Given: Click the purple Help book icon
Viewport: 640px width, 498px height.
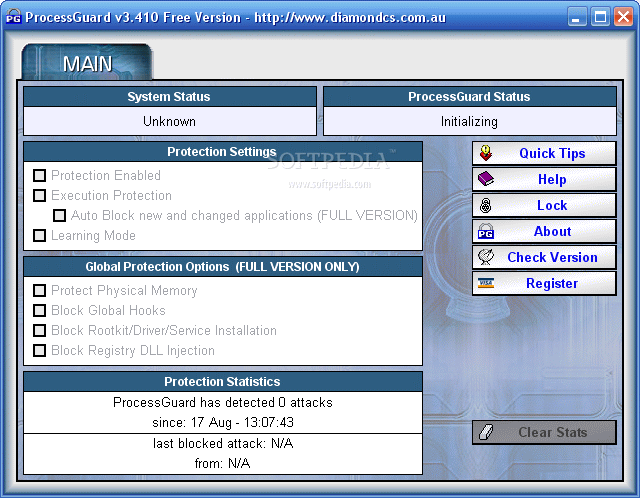Looking at the screenshot, I should (486, 179).
